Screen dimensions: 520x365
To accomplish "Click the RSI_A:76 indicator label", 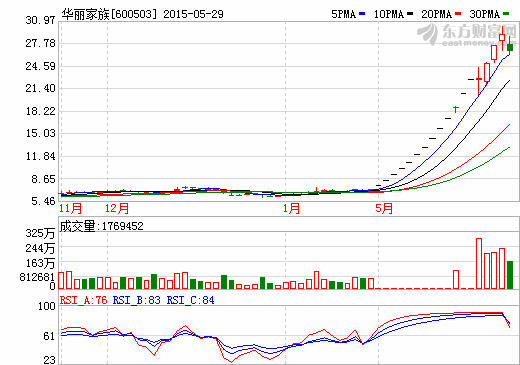I will pos(83,300).
